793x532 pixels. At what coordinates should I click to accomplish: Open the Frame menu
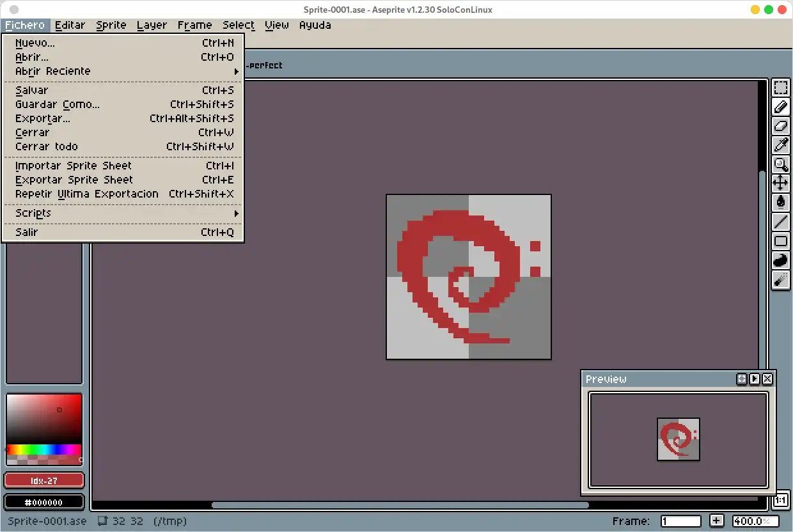tap(195, 25)
